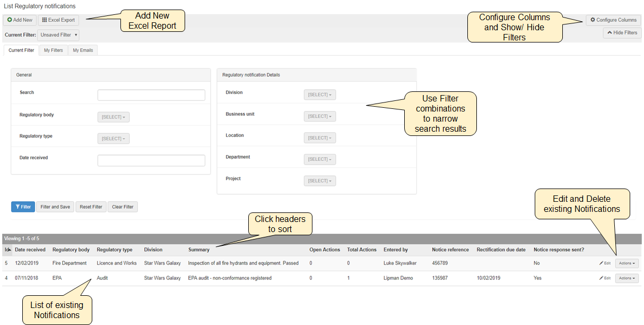
Task: Switch to the My Filters tab
Action: pos(53,50)
